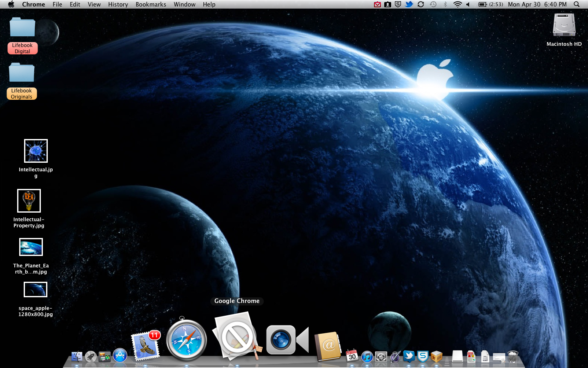Open Mail with 11 unread badge

[x=145, y=346]
